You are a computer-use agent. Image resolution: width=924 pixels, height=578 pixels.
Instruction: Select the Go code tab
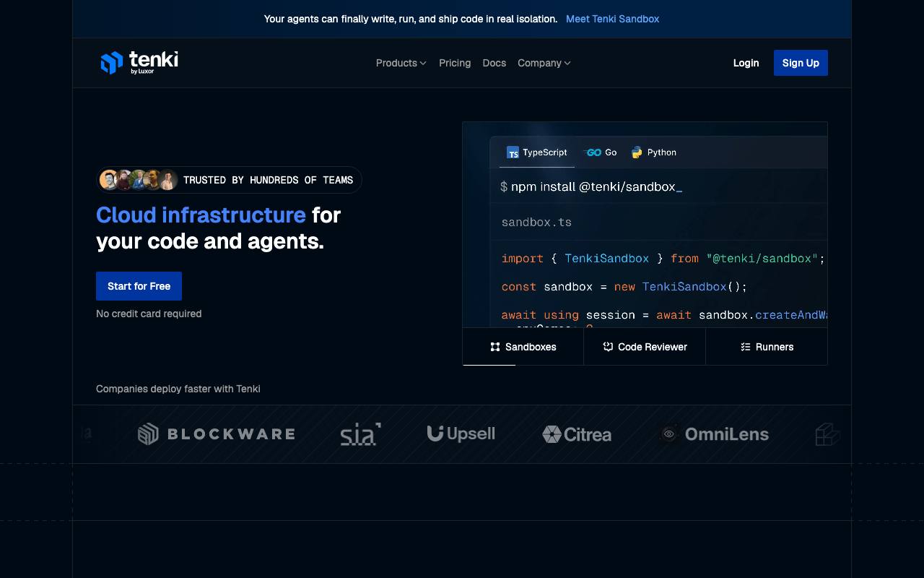click(601, 152)
